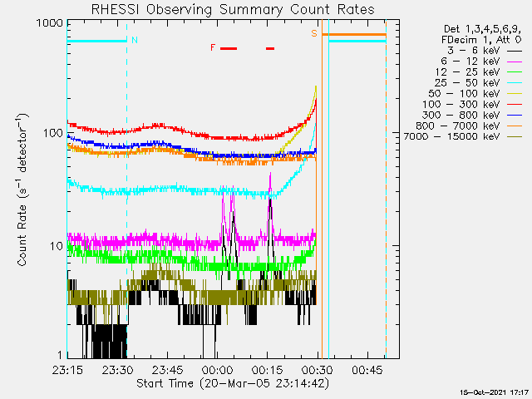This screenshot has height=399, width=532.
Task: Click the yellow 50-100 keV legend line
Action: pyautogui.click(x=515, y=94)
